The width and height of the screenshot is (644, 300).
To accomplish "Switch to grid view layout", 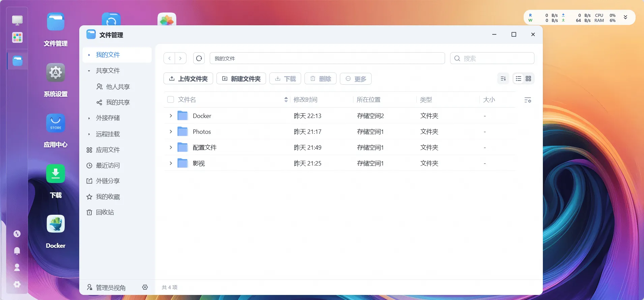I will click(x=528, y=79).
